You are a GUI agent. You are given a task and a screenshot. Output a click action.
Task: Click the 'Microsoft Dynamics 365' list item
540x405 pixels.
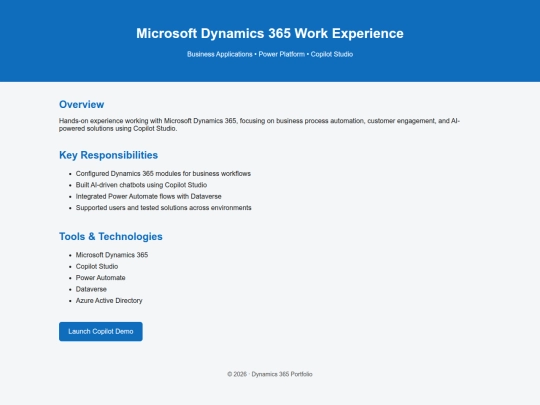coord(112,255)
